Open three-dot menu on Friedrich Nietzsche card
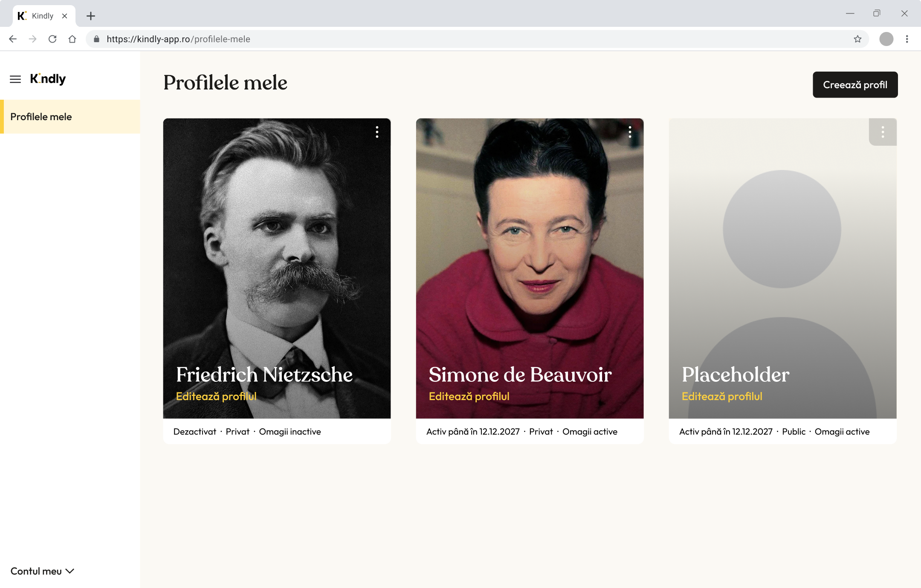The width and height of the screenshot is (921, 588). pos(377,132)
